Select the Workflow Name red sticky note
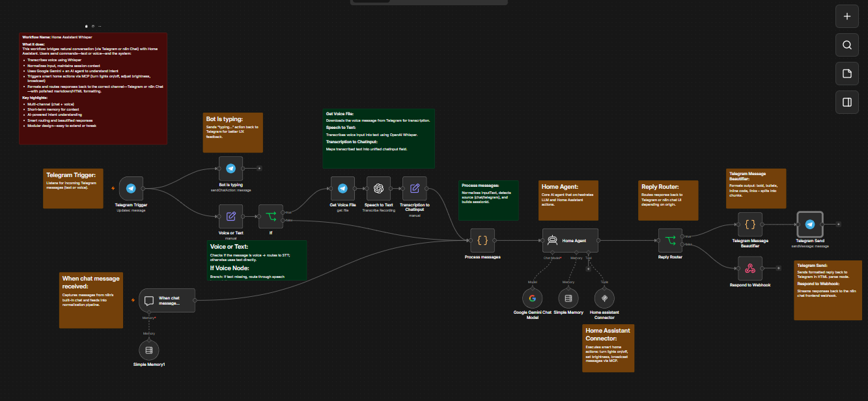 coord(93,89)
